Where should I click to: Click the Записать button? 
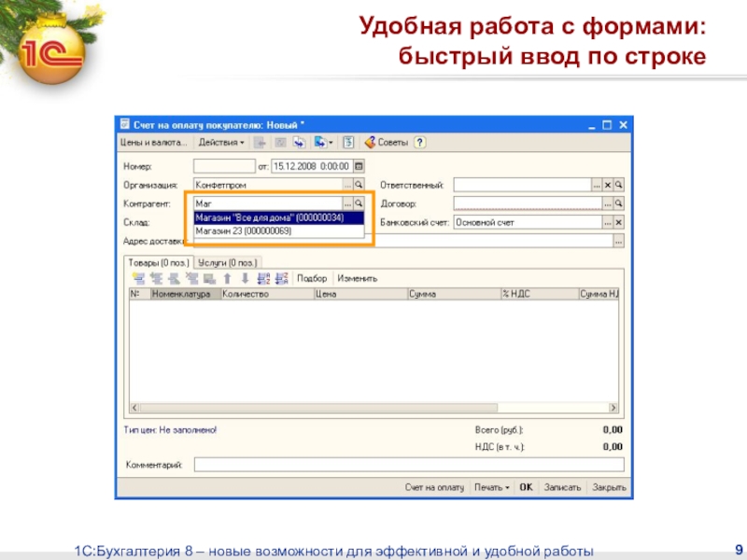click(x=563, y=487)
